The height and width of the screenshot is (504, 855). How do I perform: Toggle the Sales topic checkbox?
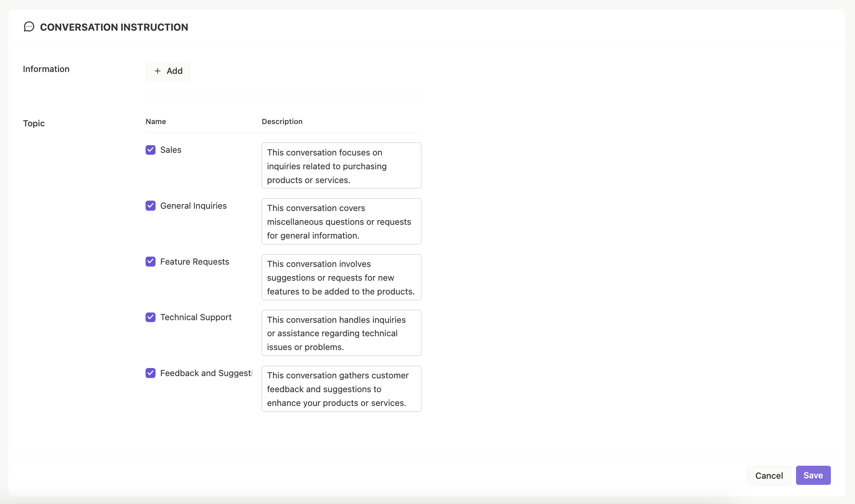coord(151,149)
